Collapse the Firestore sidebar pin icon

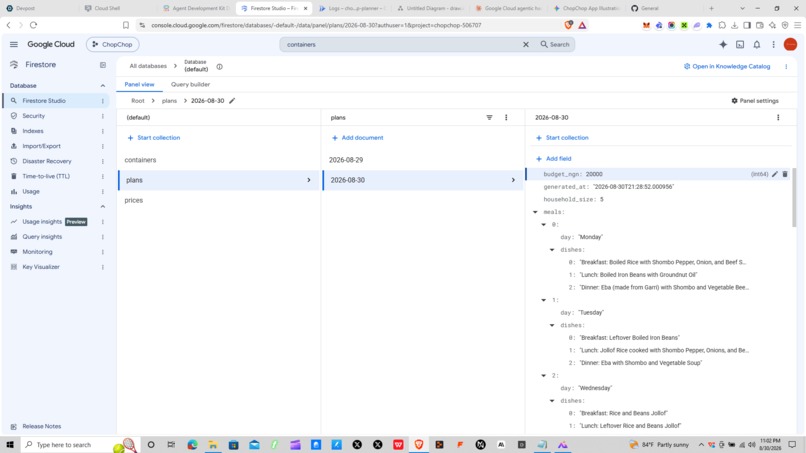(x=103, y=65)
